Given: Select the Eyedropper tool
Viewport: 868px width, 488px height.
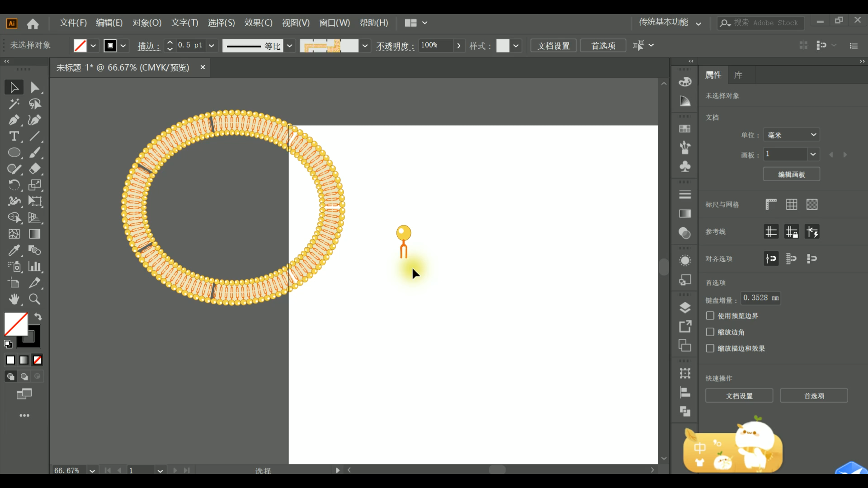Looking at the screenshot, I should (14, 250).
